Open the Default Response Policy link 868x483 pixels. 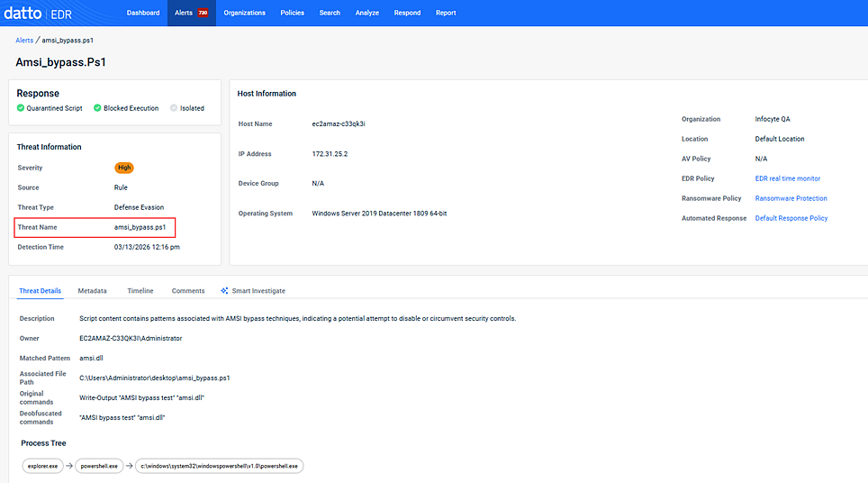(x=791, y=218)
